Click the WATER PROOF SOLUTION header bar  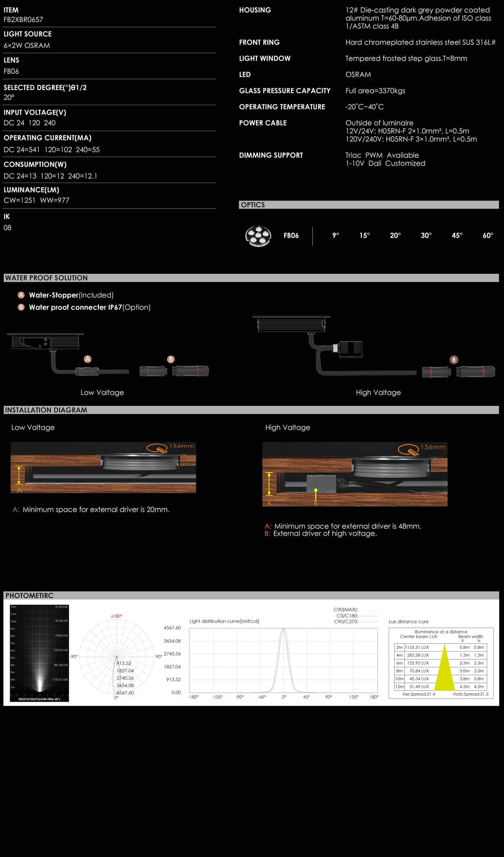coord(46,278)
